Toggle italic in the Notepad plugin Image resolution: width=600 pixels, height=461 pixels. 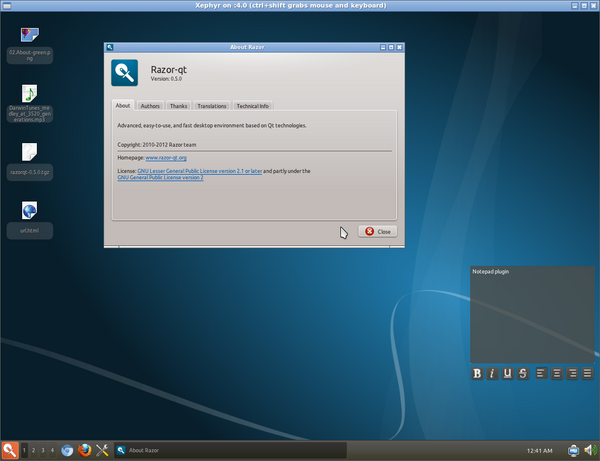pyautogui.click(x=493, y=373)
